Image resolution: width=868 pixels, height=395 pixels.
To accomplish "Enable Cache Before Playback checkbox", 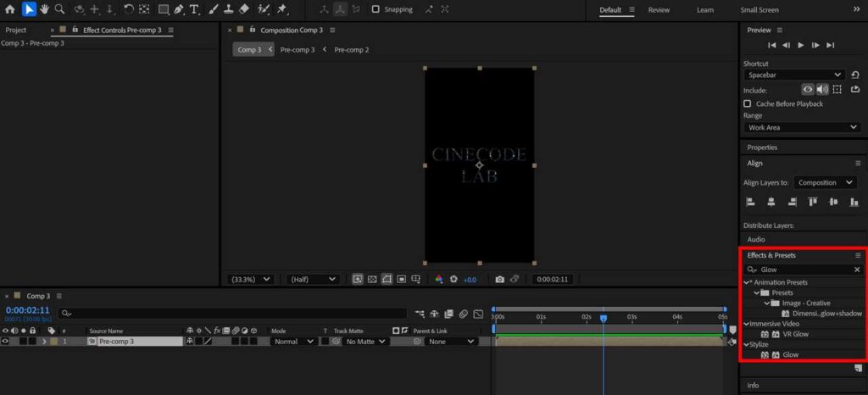I will coord(748,103).
